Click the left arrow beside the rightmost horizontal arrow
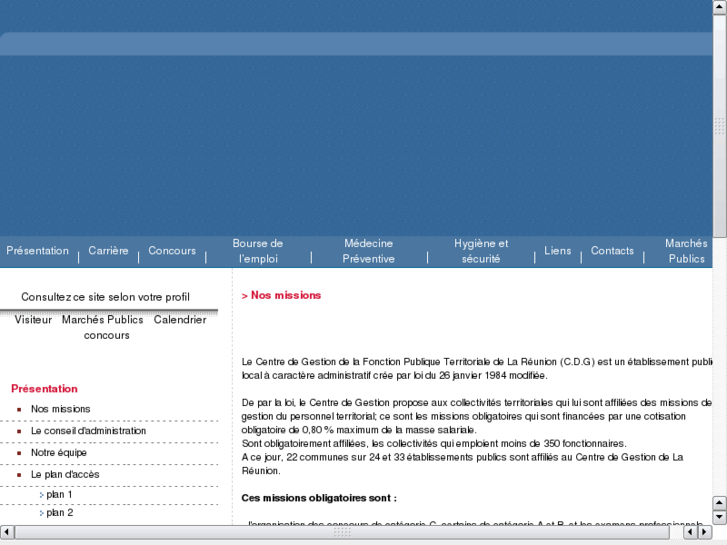The height and width of the screenshot is (545, 727). click(690, 532)
